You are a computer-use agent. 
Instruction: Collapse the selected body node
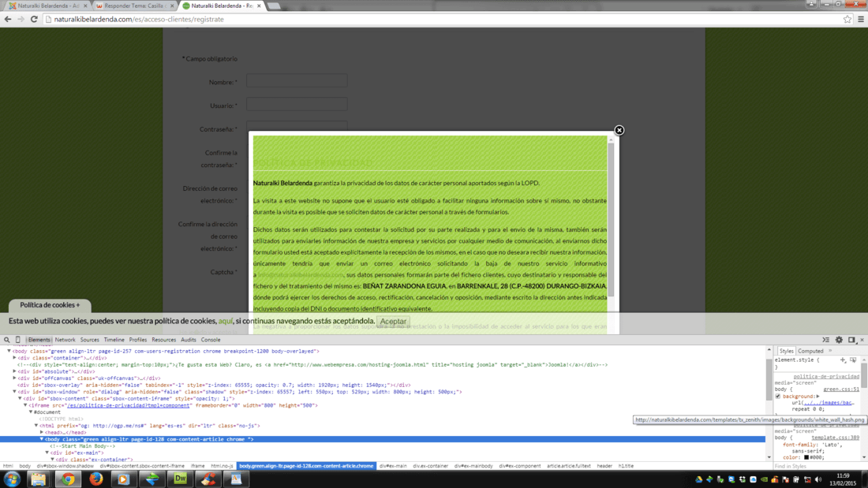coord(42,439)
